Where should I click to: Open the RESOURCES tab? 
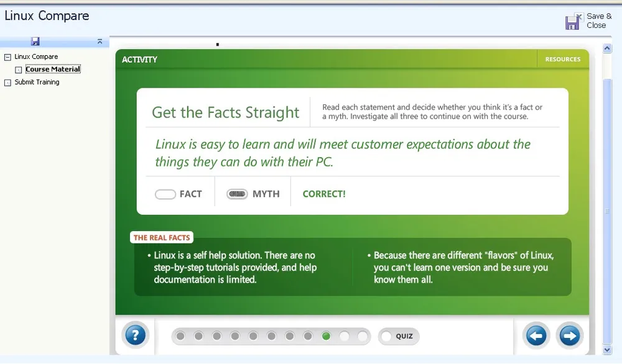(x=562, y=60)
